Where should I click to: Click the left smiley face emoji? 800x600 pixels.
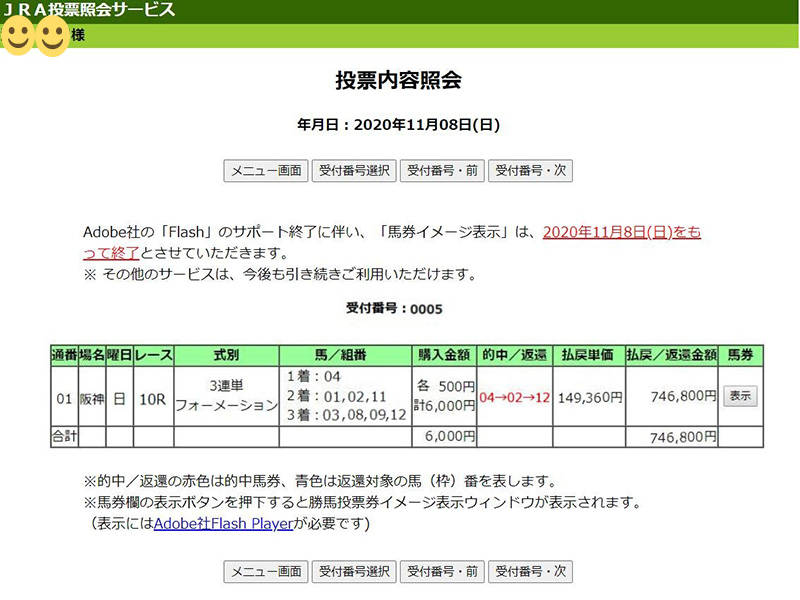click(x=18, y=37)
